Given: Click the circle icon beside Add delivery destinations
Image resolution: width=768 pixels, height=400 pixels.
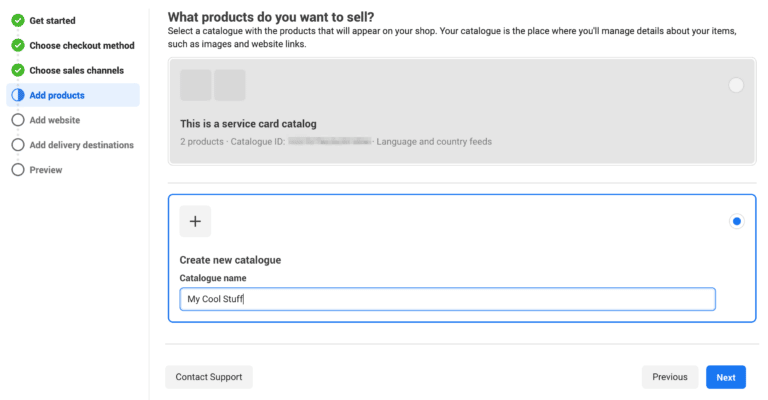Looking at the screenshot, I should click(18, 145).
